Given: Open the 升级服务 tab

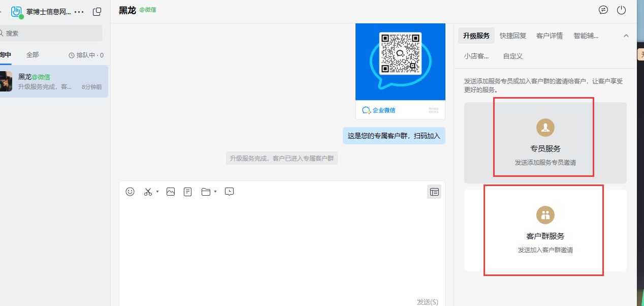Looking at the screenshot, I should click(476, 36).
